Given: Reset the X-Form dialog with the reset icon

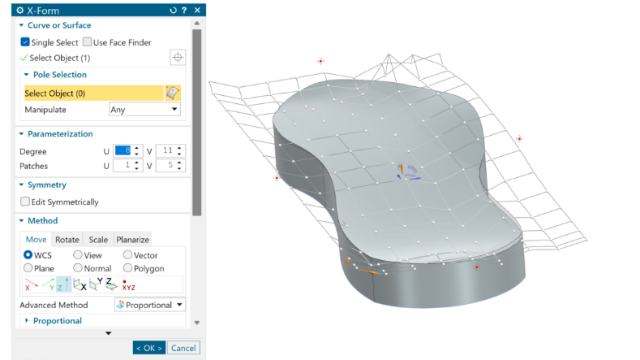Looking at the screenshot, I should pos(173,10).
